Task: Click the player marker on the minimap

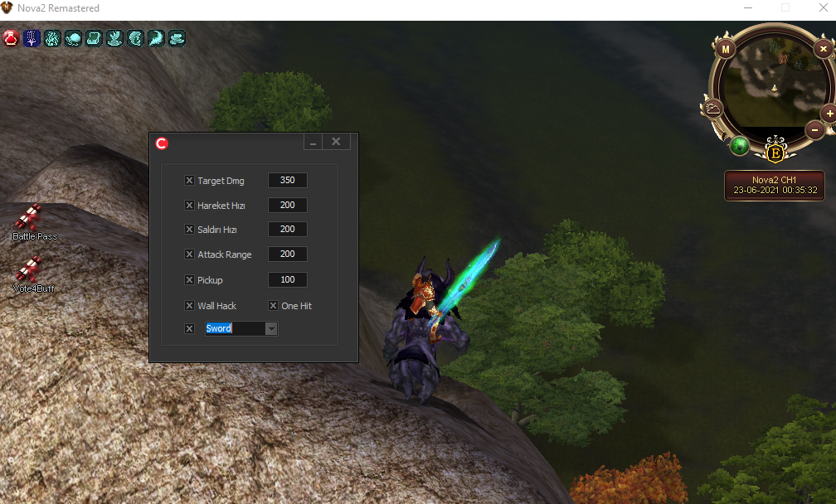Action: [x=774, y=89]
